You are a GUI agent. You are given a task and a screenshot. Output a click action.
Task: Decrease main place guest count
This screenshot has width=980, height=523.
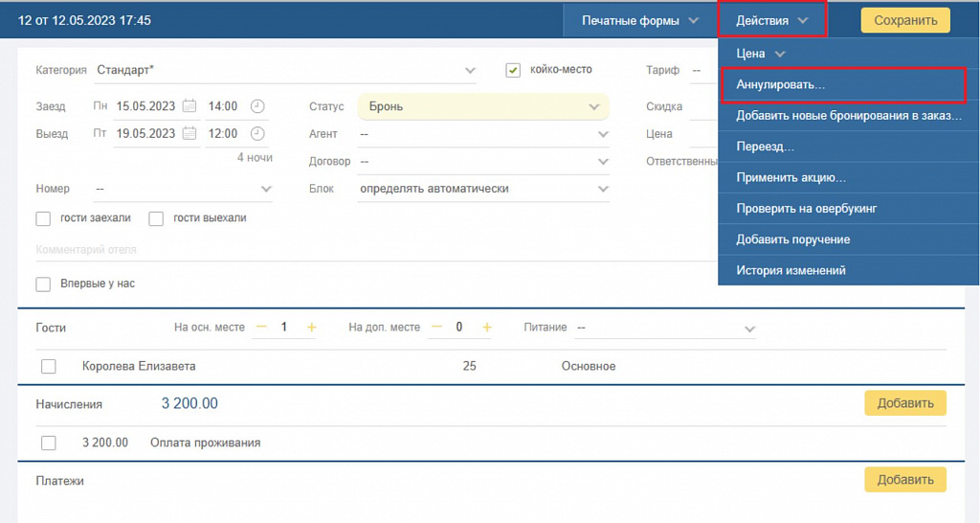coord(262,328)
